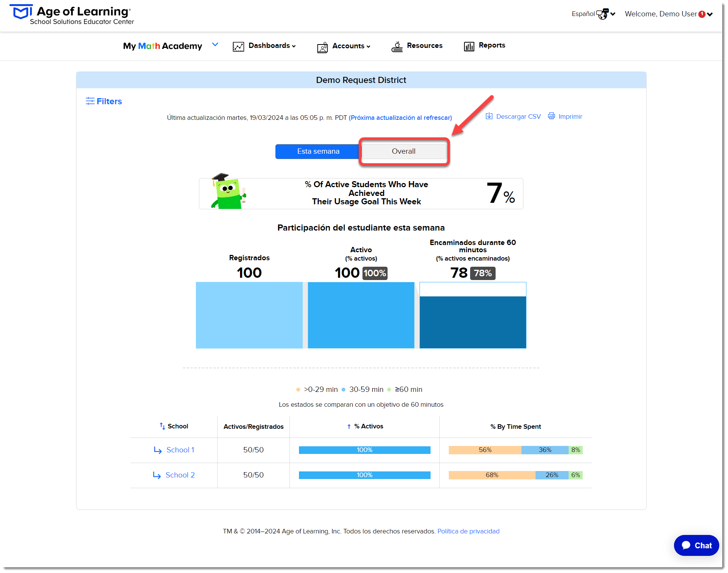The width and height of the screenshot is (728, 573).
Task: Click School 1 8% green segment
Action: tap(575, 450)
